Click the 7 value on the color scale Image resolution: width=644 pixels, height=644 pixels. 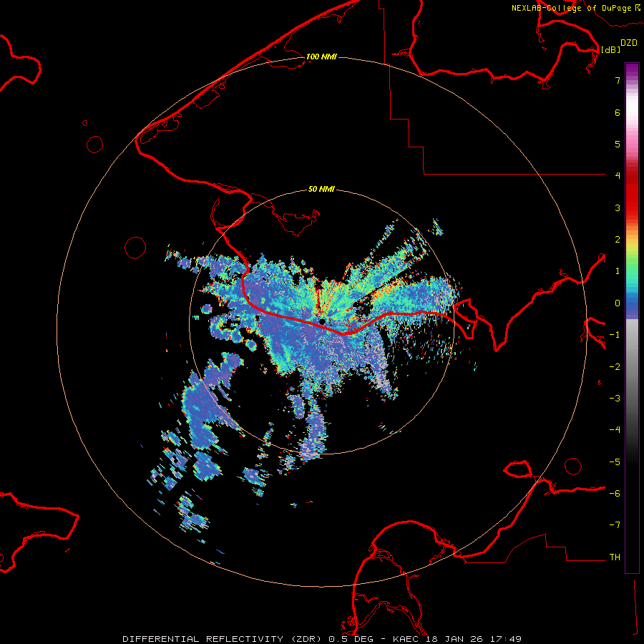[618, 80]
